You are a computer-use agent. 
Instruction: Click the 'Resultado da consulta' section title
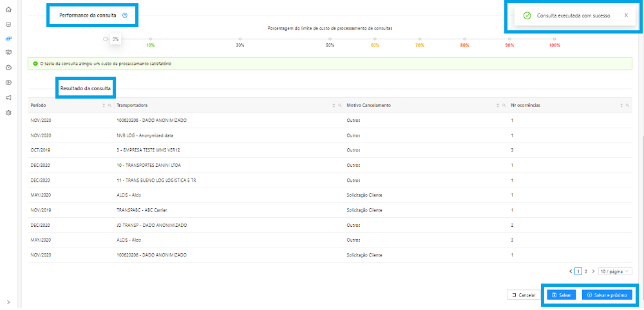(86, 88)
